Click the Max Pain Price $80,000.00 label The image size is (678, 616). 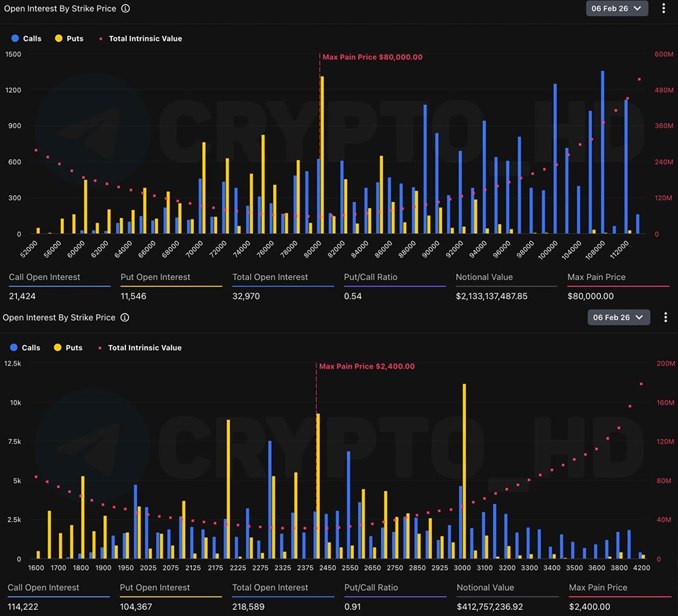[372, 57]
